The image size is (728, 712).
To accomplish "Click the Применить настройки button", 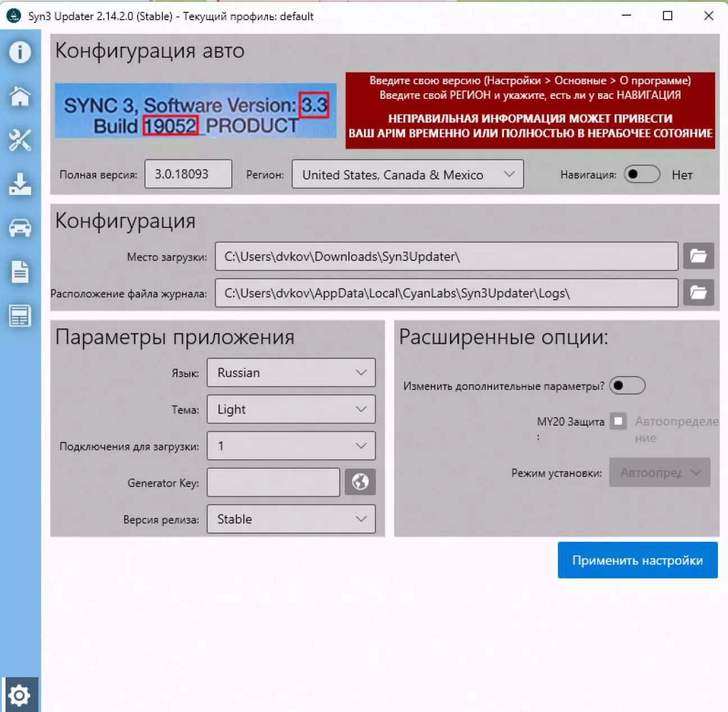I will click(x=638, y=560).
